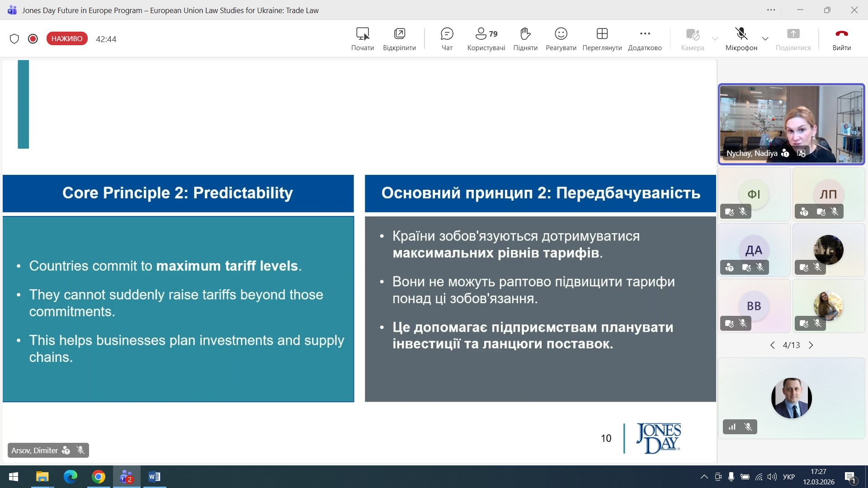Screen dimensions: 868x488
Task: Click the recording indicator icon
Action: point(33,39)
